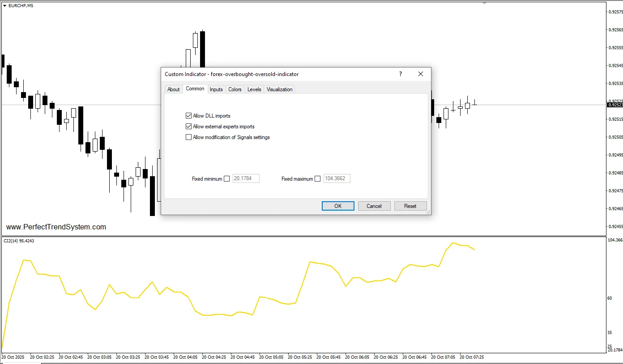Select the Common tab
The width and height of the screenshot is (623, 364).
pyautogui.click(x=195, y=89)
